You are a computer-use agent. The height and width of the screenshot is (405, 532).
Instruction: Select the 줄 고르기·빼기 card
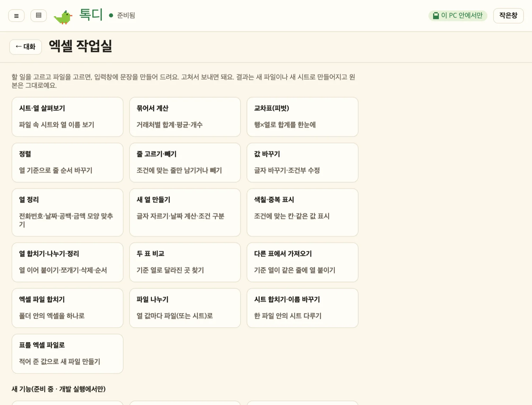click(185, 163)
